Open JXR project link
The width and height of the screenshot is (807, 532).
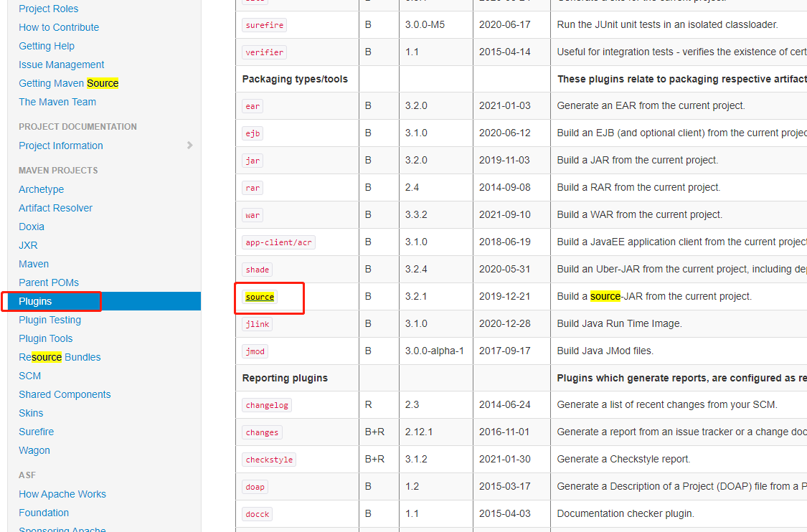point(28,245)
